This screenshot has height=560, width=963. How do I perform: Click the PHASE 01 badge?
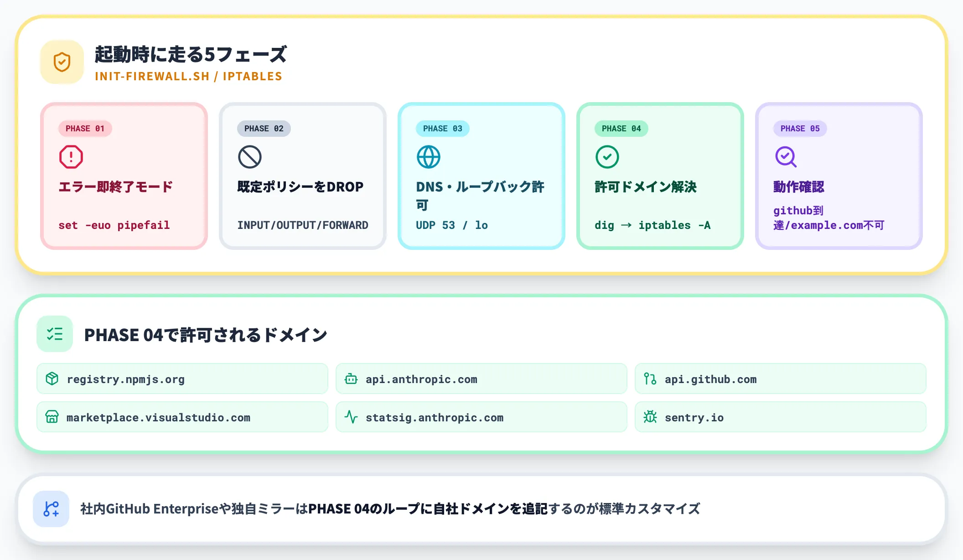[85, 129]
